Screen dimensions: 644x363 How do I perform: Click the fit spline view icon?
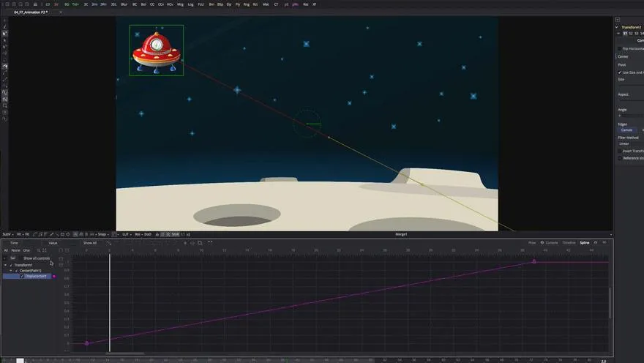[210, 243]
